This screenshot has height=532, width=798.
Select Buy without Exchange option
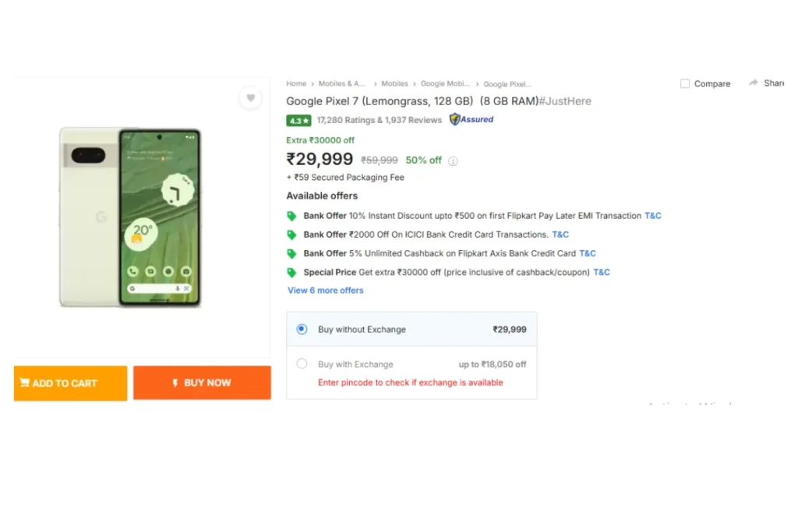[x=302, y=329]
